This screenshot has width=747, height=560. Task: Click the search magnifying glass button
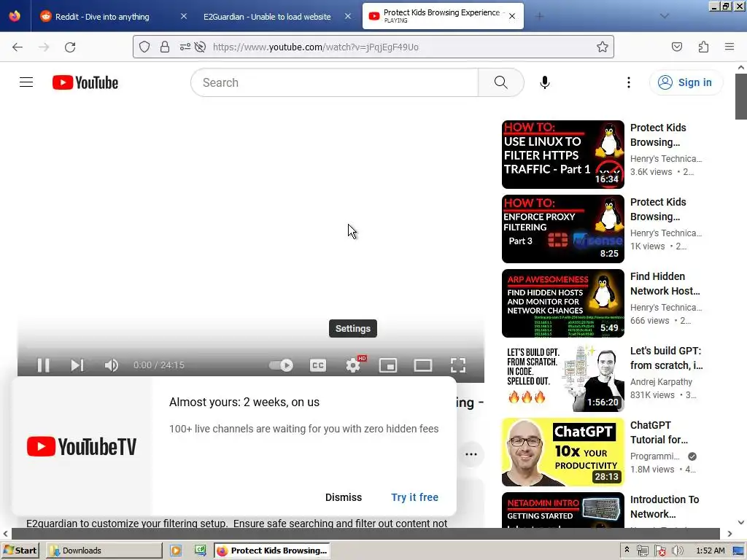500,82
